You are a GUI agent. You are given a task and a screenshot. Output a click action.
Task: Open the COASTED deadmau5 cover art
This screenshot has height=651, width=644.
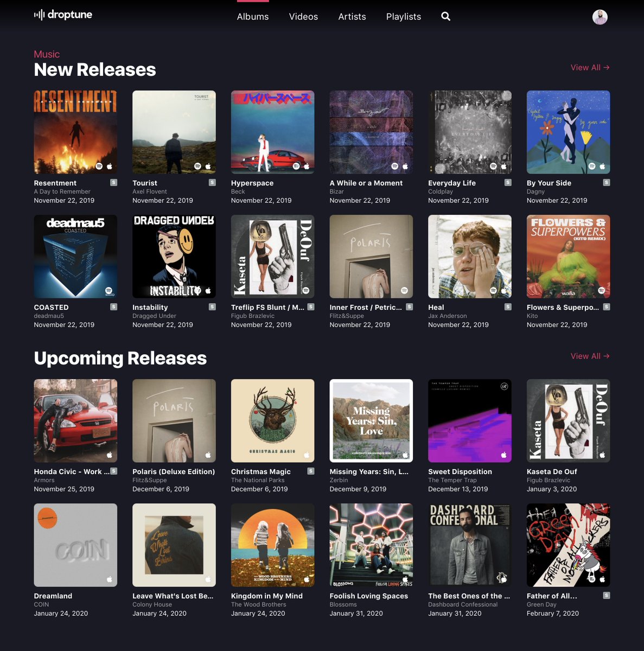[x=75, y=257]
